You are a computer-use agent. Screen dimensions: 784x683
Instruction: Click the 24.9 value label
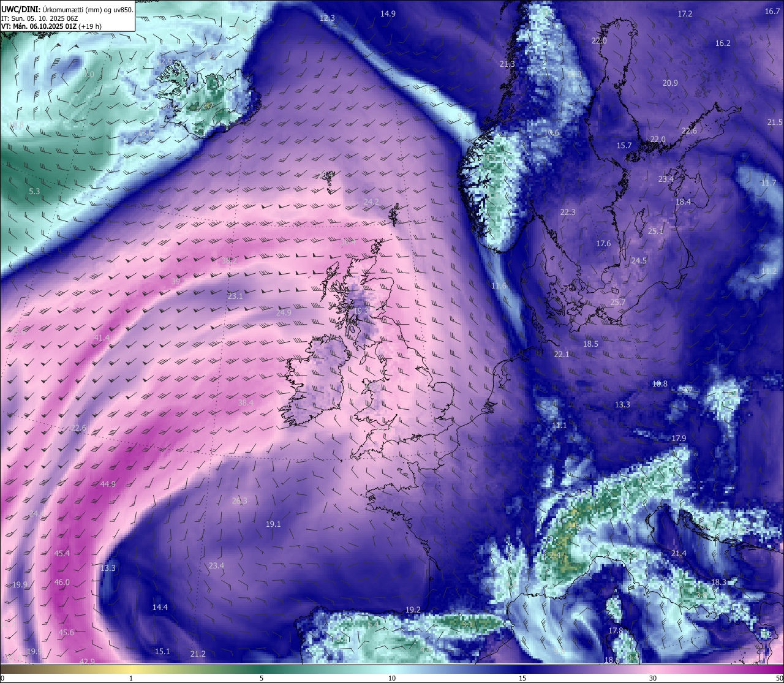(284, 312)
